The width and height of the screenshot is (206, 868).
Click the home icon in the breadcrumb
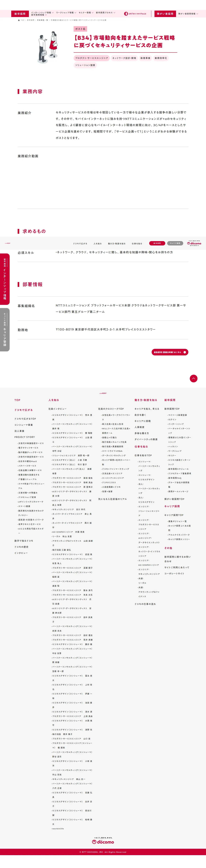click(x=19, y=20)
